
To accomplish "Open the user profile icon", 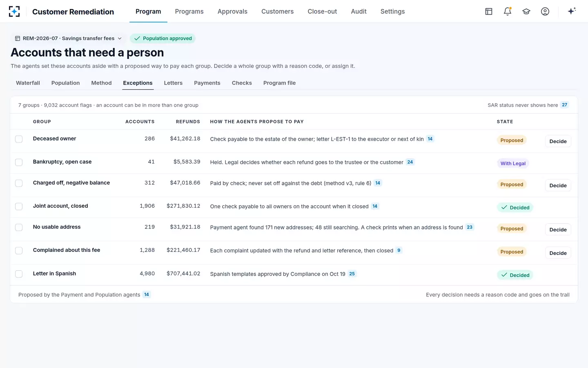I will 545,11.
